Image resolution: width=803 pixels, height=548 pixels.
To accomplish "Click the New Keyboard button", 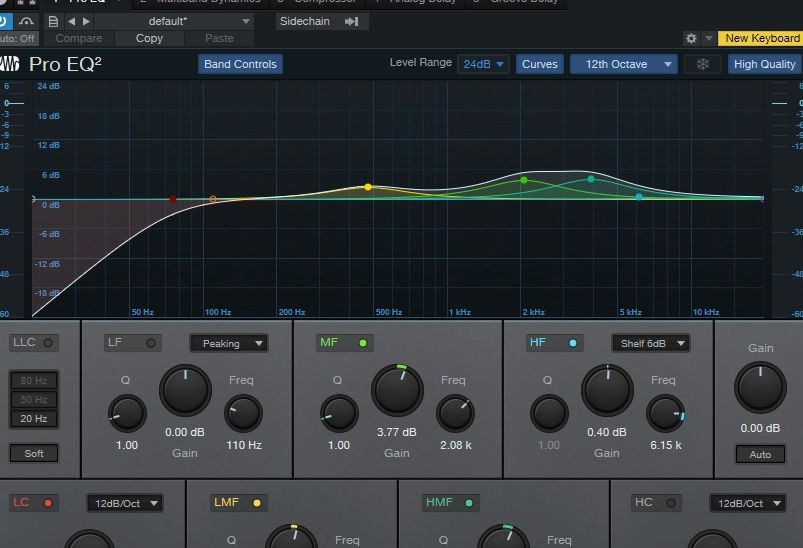I will (761, 38).
